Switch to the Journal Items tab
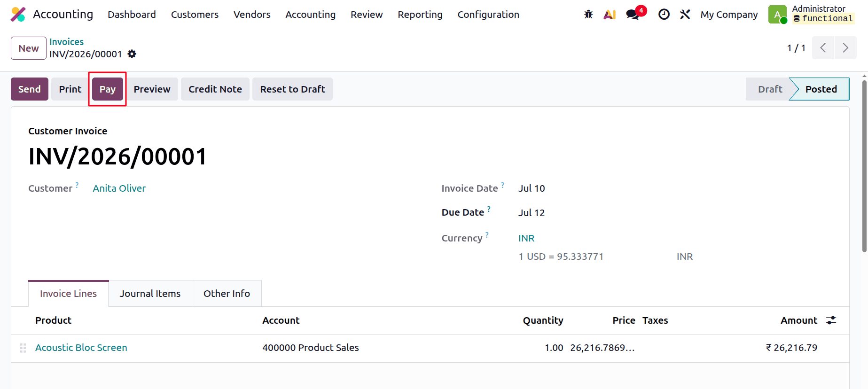The width and height of the screenshot is (868, 389). click(x=150, y=294)
